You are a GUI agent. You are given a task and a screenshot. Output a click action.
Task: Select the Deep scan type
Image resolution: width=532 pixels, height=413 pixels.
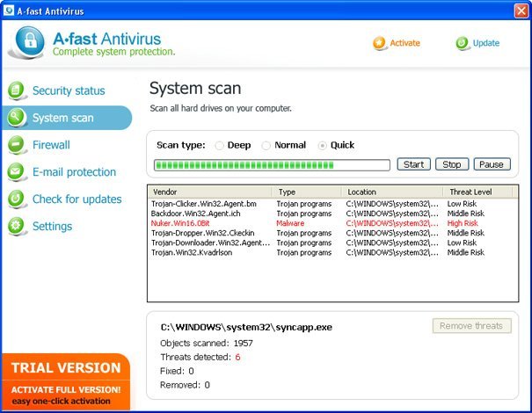(219, 146)
